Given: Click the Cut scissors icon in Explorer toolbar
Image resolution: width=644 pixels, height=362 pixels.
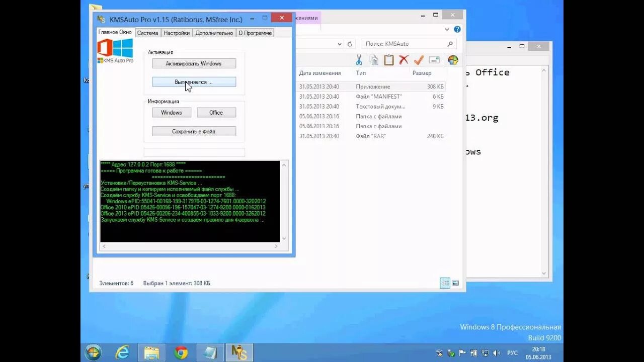Looking at the screenshot, I should pos(359,60).
